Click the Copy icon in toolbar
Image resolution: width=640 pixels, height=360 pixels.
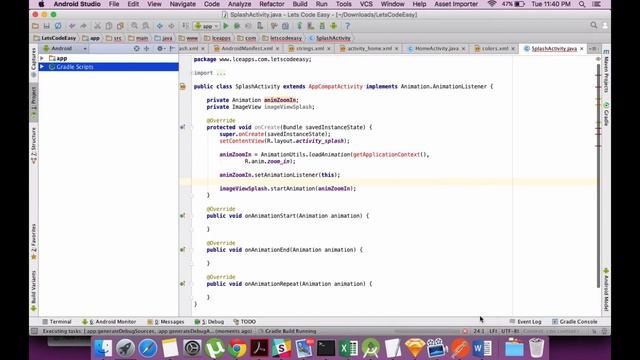109,26
